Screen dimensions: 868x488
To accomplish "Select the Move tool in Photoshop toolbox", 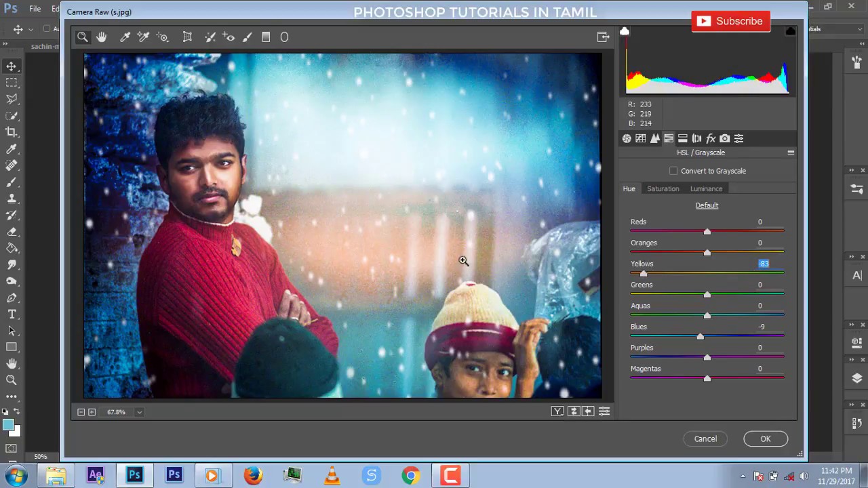I will click(x=12, y=66).
